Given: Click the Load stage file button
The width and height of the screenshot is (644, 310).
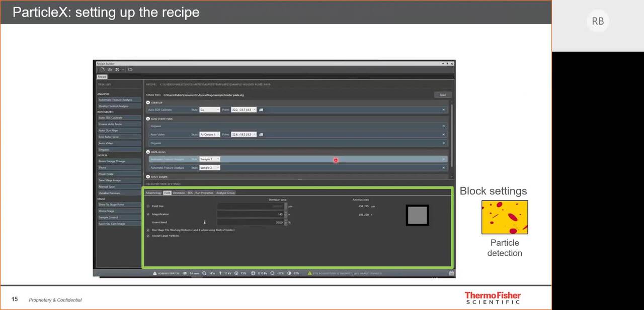Looking at the screenshot, I should (442, 94).
